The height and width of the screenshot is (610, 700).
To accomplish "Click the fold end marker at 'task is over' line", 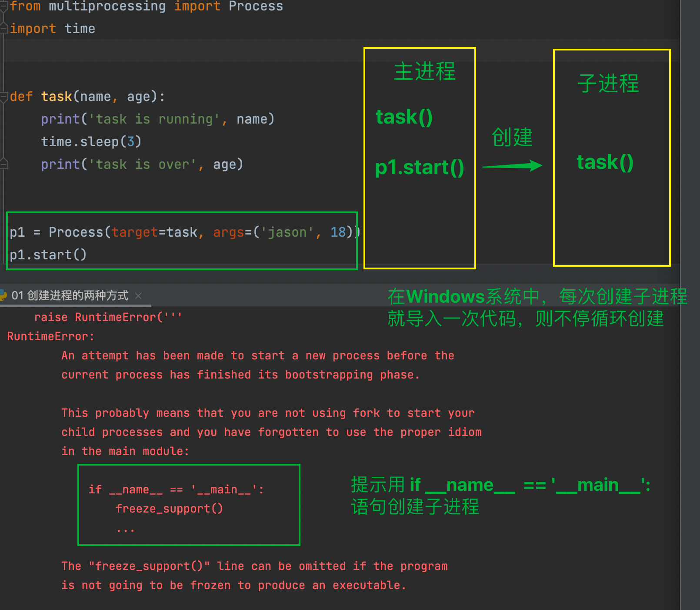I will pos(4,164).
